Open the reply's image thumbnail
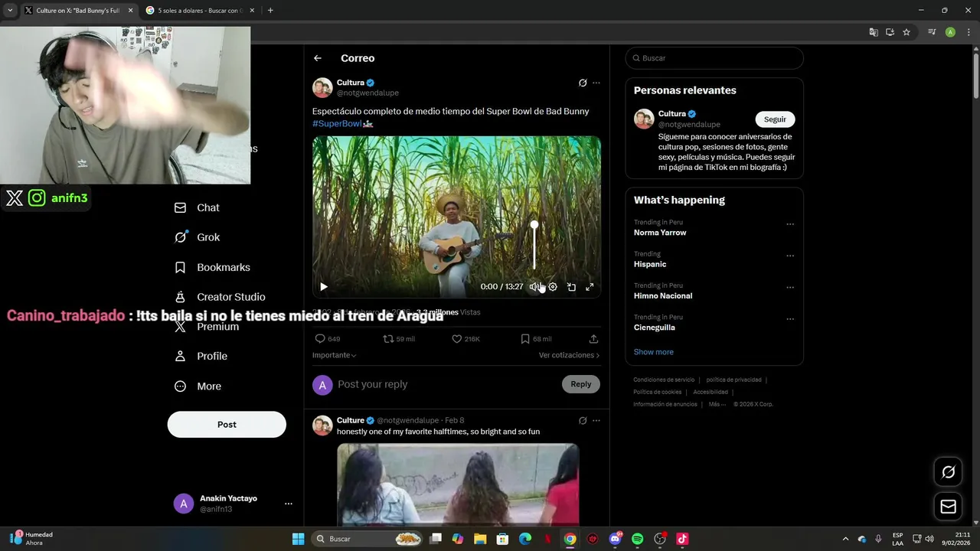The width and height of the screenshot is (980, 551). click(x=458, y=484)
